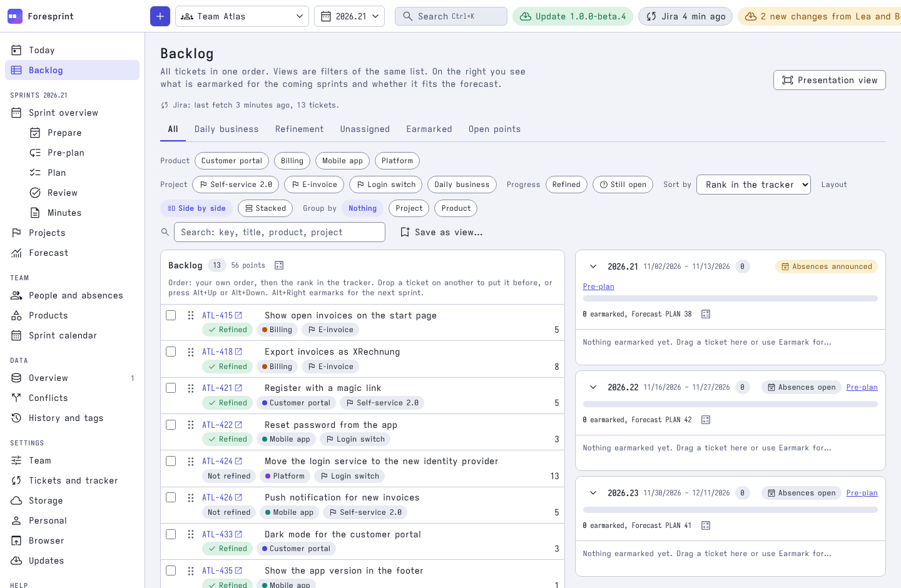Check the ATL-421 ticket checkbox
The height and width of the screenshot is (588, 901).
click(171, 388)
